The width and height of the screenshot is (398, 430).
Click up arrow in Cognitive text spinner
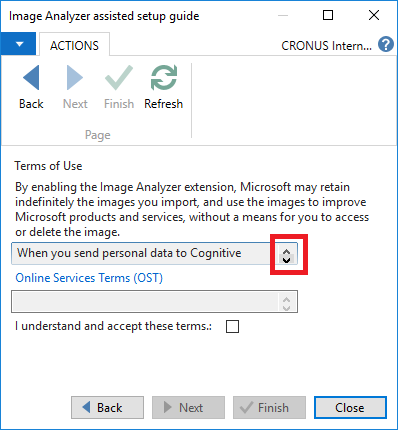tap(286, 250)
